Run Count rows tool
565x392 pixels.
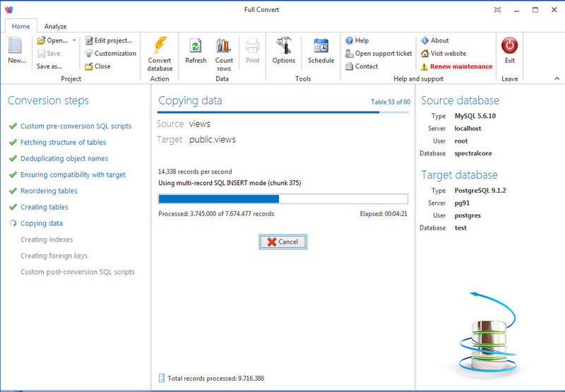[x=224, y=53]
